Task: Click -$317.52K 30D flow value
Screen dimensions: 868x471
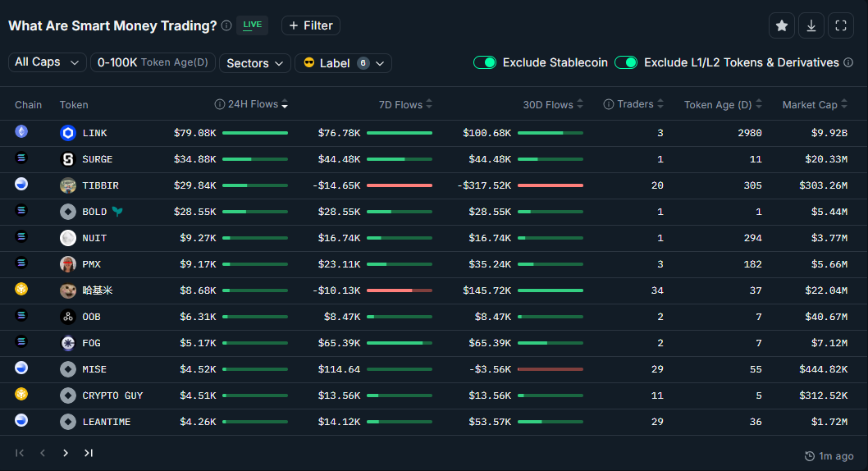Action: coord(484,185)
